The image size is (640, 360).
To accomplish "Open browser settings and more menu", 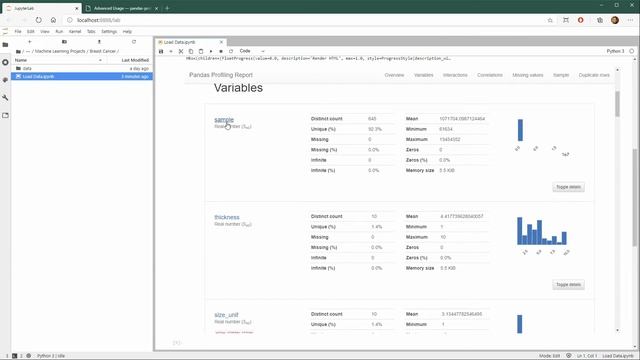I will (631, 20).
